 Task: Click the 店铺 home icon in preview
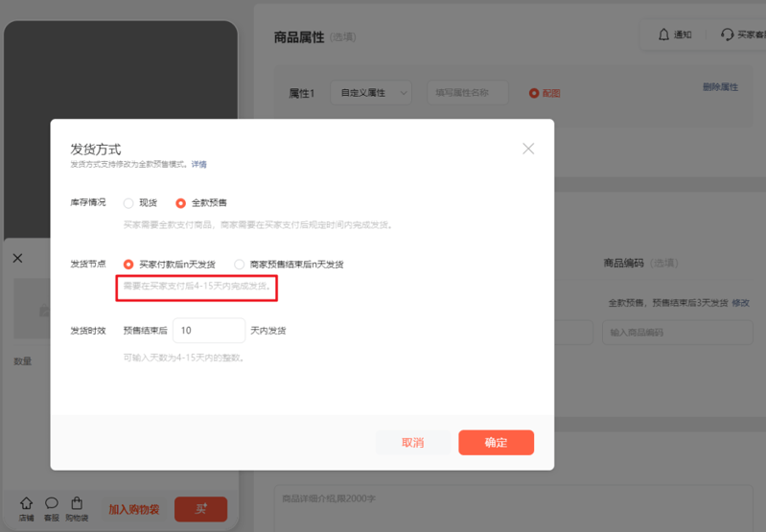click(26, 503)
